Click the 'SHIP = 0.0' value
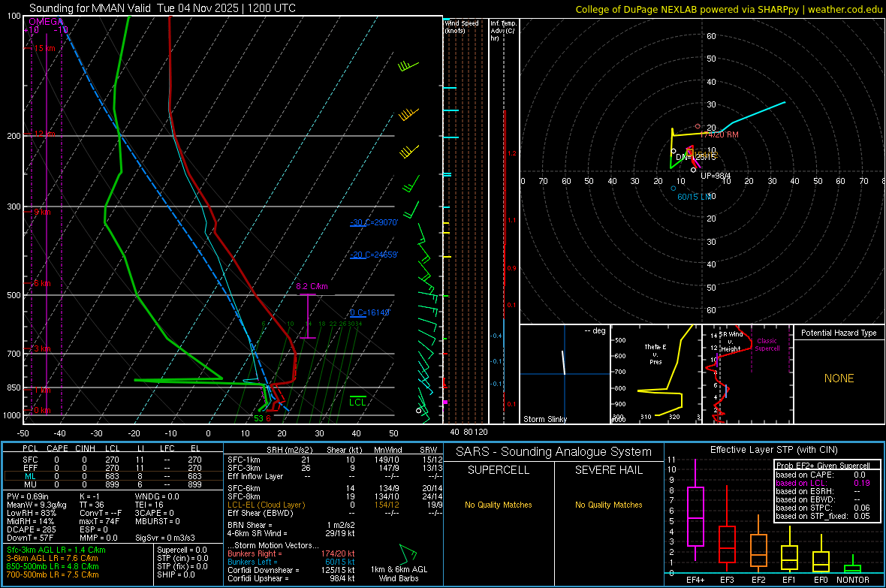886x588 pixels. (x=176, y=574)
